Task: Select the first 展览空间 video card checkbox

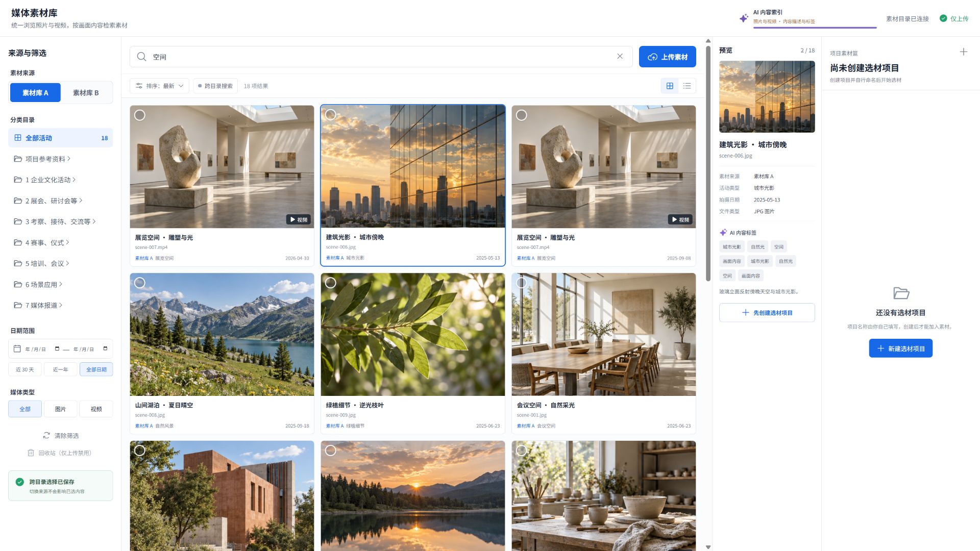Action: pyautogui.click(x=140, y=115)
